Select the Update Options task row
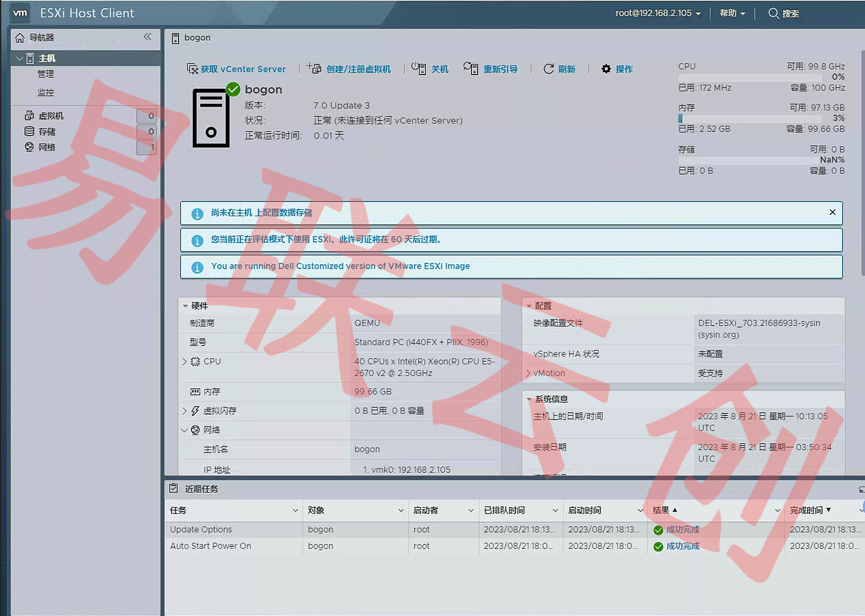This screenshot has width=865, height=616. point(514,530)
